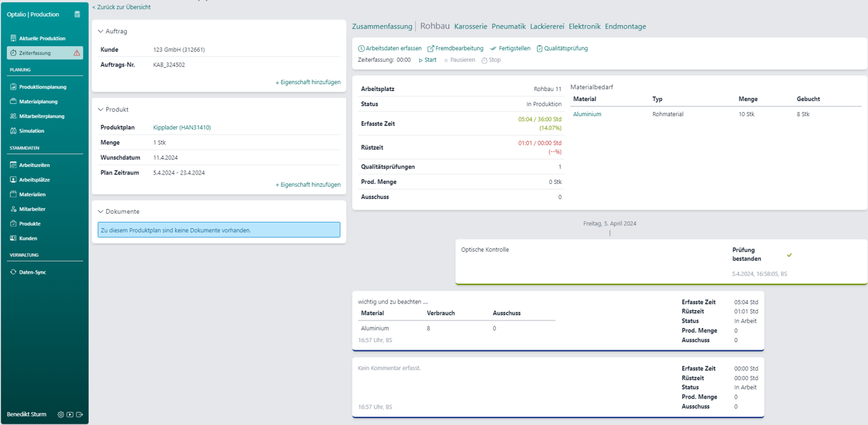Select Zeiterfassung in the sidebar menu

[45, 53]
